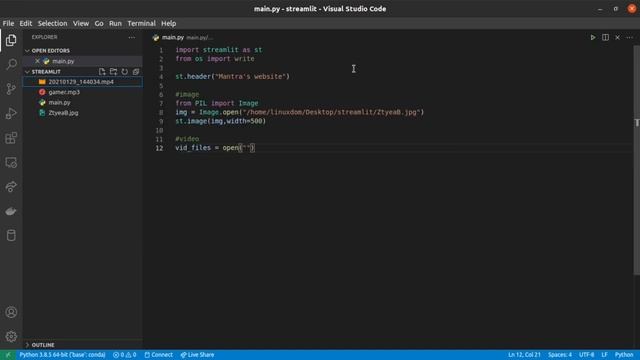Open editor More Actions ellipsis
Screen dimensions: 640x360
coord(629,38)
